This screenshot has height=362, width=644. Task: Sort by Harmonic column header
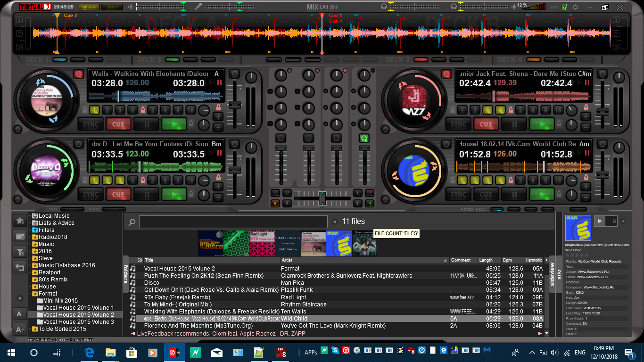535,260
